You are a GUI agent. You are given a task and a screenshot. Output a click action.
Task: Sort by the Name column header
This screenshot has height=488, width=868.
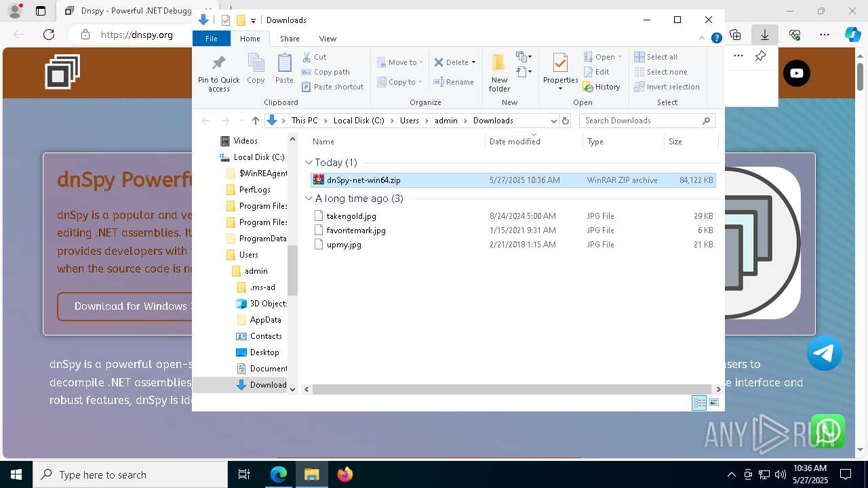pos(397,142)
